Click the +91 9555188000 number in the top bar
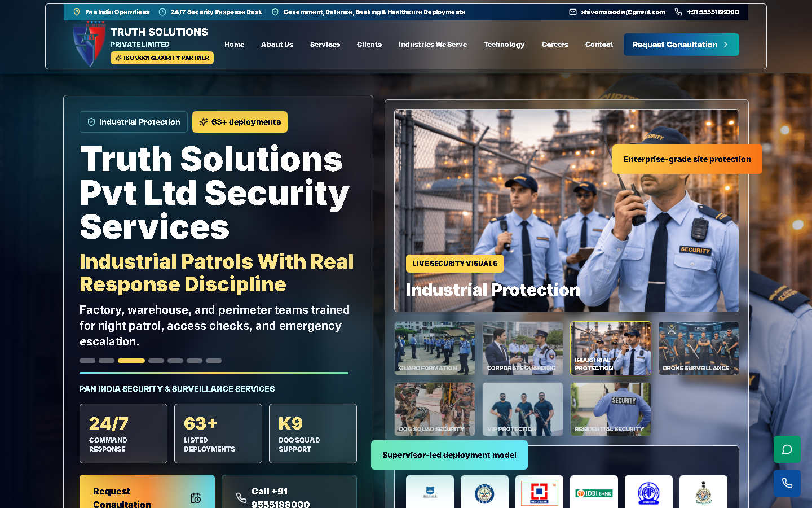The image size is (812, 508). point(713,12)
